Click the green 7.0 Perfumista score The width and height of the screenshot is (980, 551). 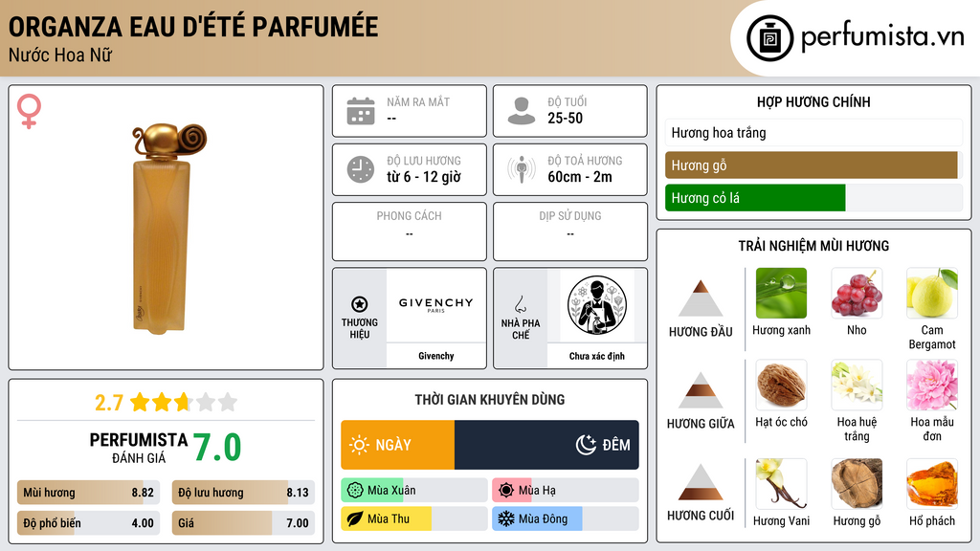[x=217, y=448]
